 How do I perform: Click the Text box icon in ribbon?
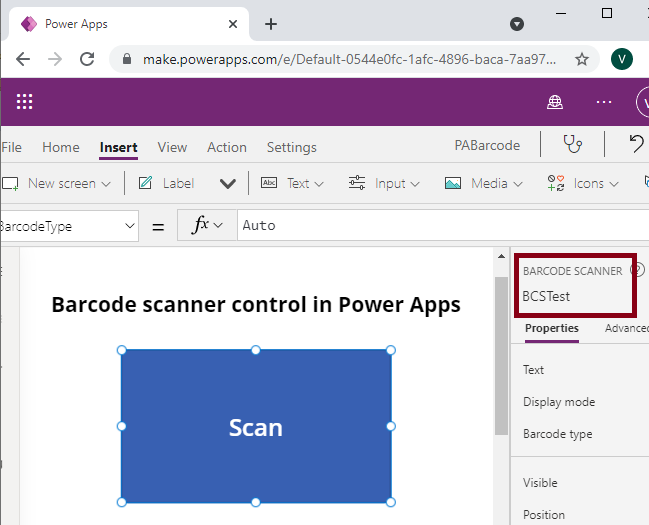click(x=269, y=183)
